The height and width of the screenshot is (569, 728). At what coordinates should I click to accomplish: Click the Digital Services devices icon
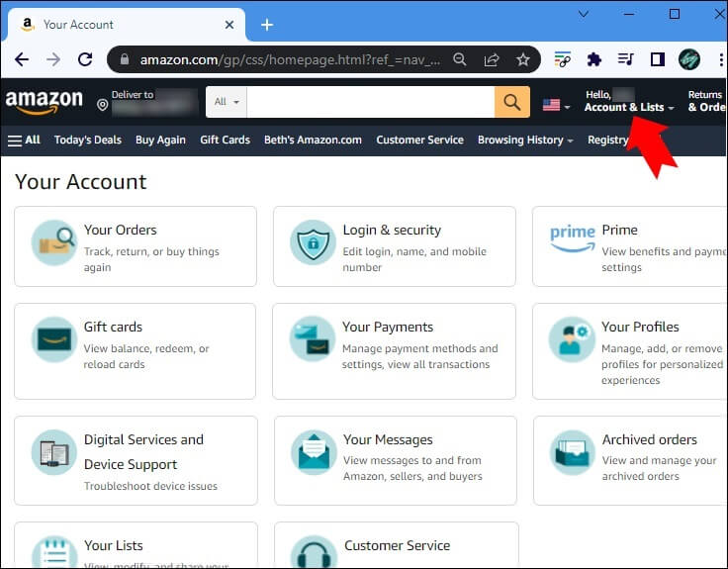(53, 452)
